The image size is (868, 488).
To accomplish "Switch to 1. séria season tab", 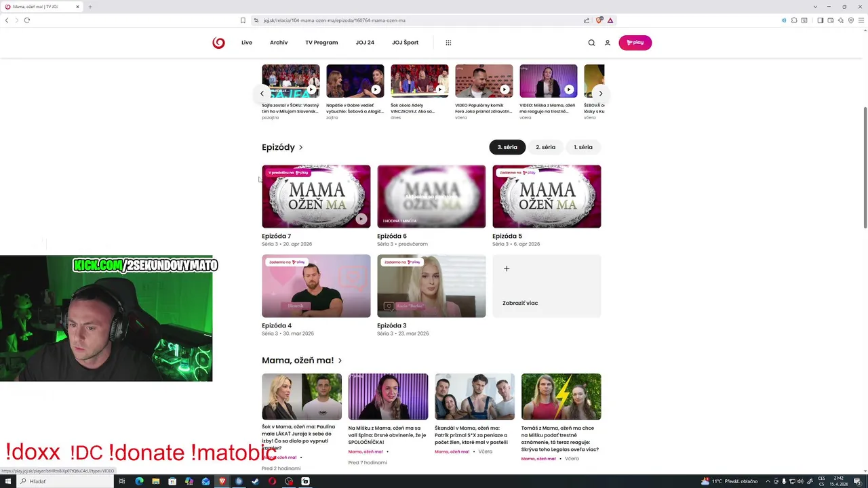I will click(583, 147).
